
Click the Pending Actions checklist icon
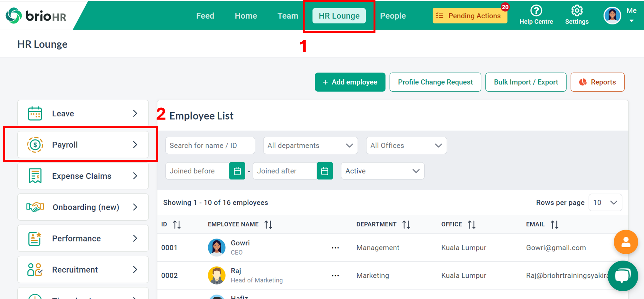click(439, 15)
